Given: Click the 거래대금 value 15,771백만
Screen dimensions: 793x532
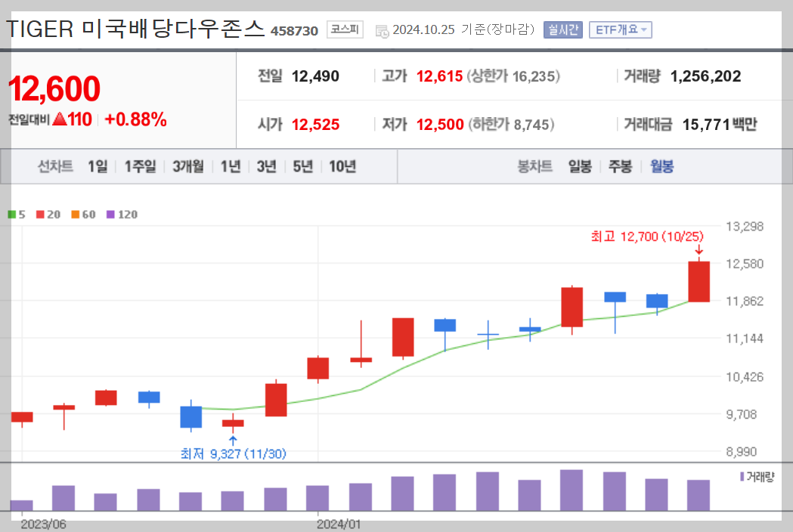Looking at the screenshot, I should pyautogui.click(x=720, y=125).
